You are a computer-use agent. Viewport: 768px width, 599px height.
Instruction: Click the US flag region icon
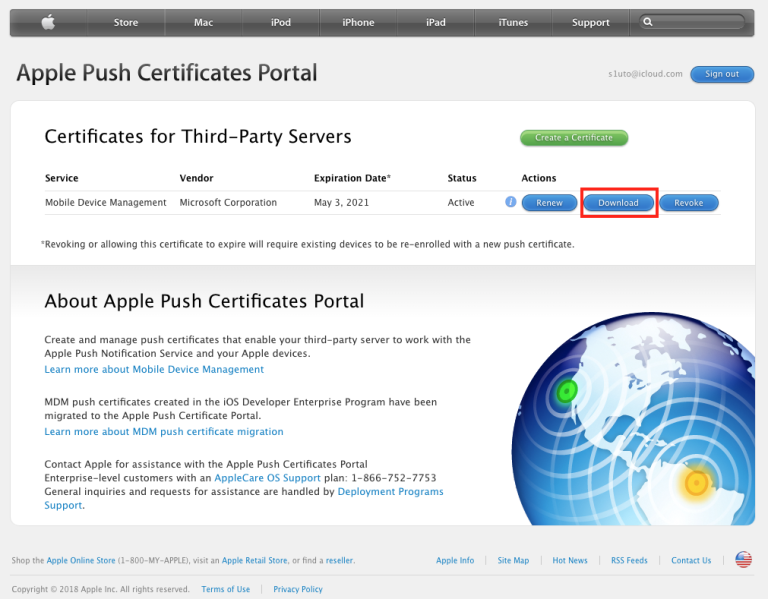[743, 560]
